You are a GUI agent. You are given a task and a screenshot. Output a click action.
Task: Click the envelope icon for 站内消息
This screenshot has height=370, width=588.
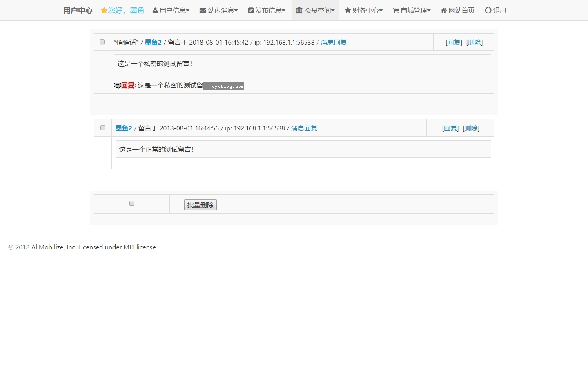(x=203, y=11)
